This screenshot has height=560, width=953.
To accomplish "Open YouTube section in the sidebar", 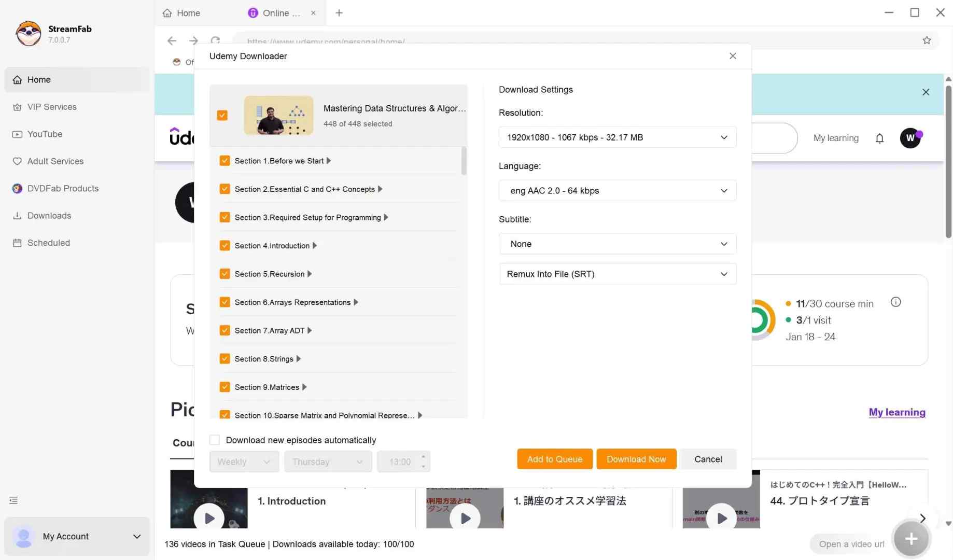I will click(x=45, y=134).
